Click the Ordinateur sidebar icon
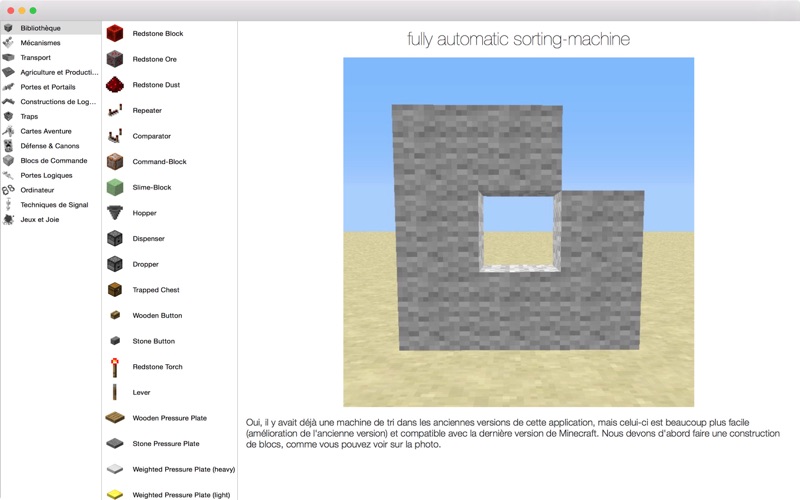 pos(8,190)
